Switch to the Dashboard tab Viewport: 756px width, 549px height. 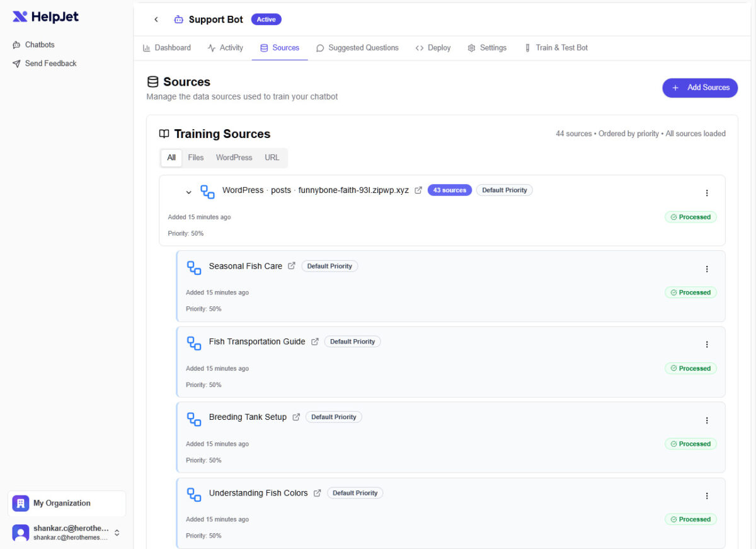pos(167,48)
